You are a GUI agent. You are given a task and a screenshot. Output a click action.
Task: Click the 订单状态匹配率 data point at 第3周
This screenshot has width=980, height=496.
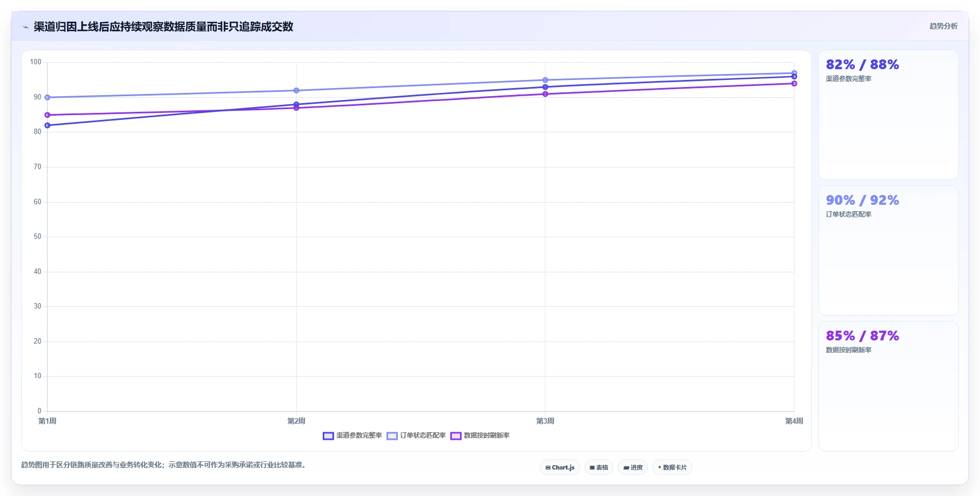click(545, 80)
